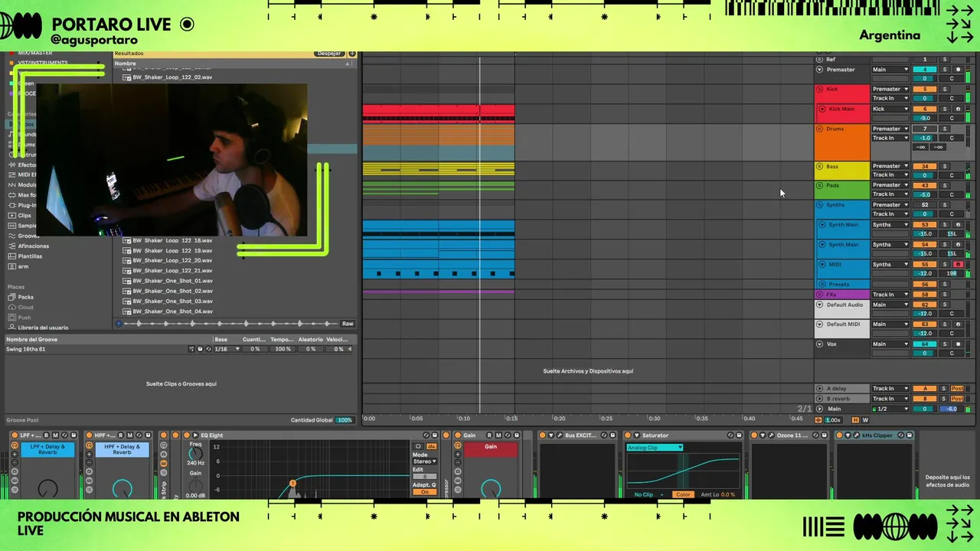This screenshot has width=980, height=551.
Task: Open Packs in Places
Action: click(x=25, y=297)
